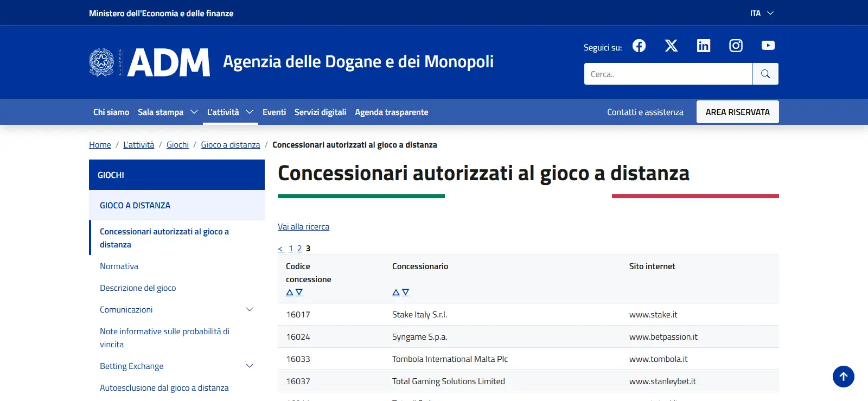868x401 pixels.
Task: Open the Normativa sidebar link
Action: coord(119,266)
